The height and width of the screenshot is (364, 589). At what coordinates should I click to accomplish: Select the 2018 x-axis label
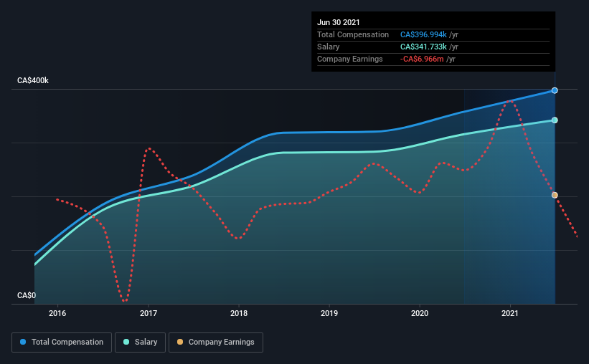coord(239,313)
